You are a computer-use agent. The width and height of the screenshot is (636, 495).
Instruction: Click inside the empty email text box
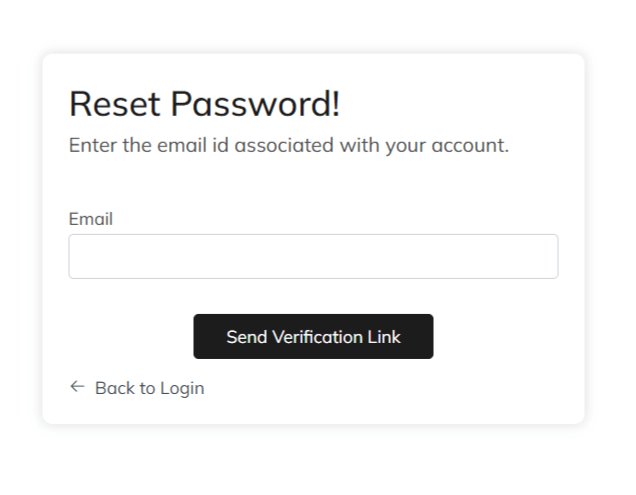(x=313, y=256)
